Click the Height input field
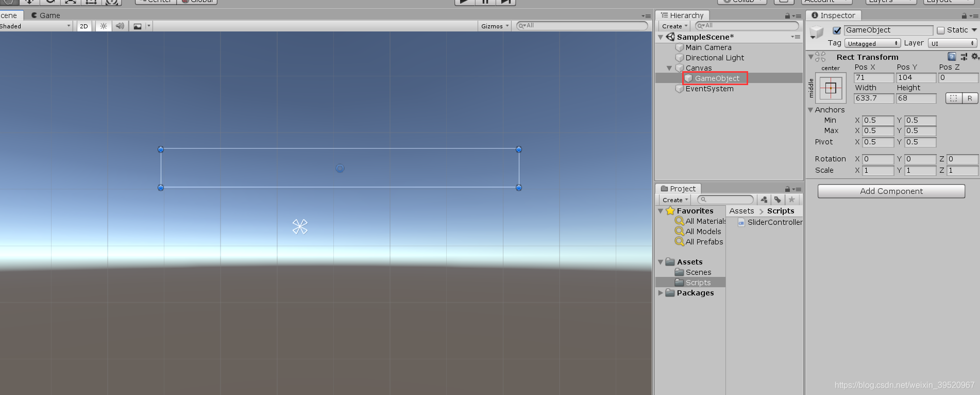Viewport: 980px width, 395px height. click(x=916, y=98)
